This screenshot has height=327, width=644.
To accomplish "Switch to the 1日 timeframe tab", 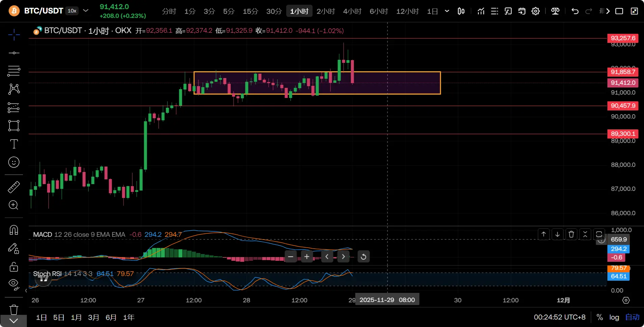I will tap(432, 11).
